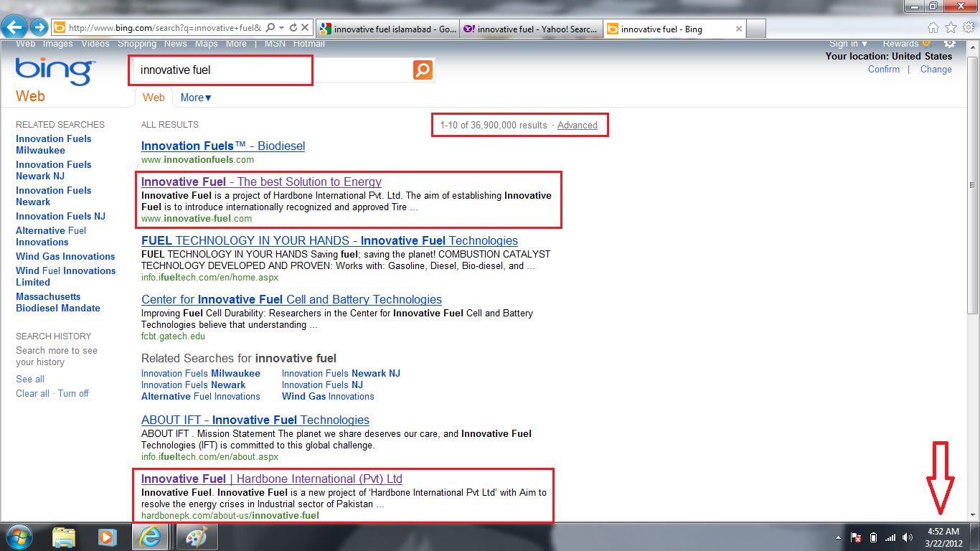Viewport: 980px width, 551px height.
Task: Go back with the browser back arrow
Action: click(x=14, y=28)
